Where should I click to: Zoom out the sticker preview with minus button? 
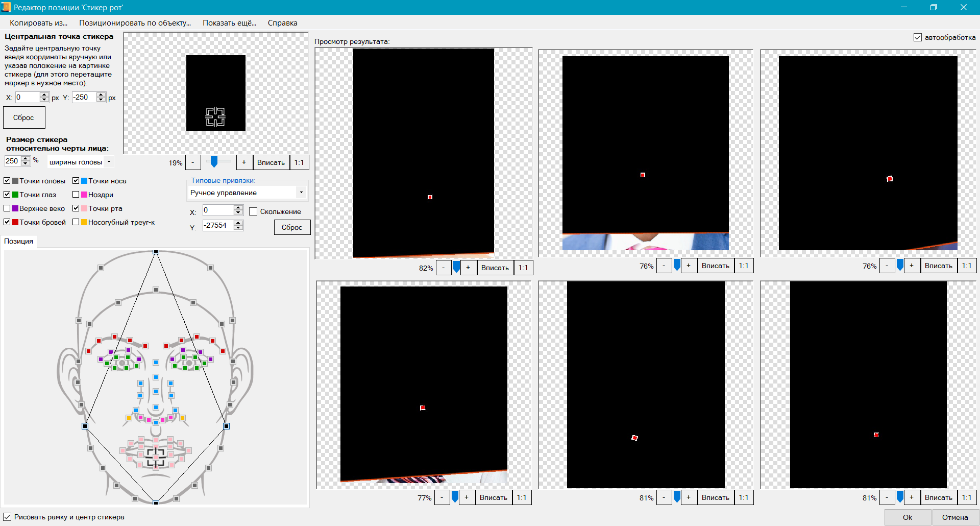click(193, 162)
